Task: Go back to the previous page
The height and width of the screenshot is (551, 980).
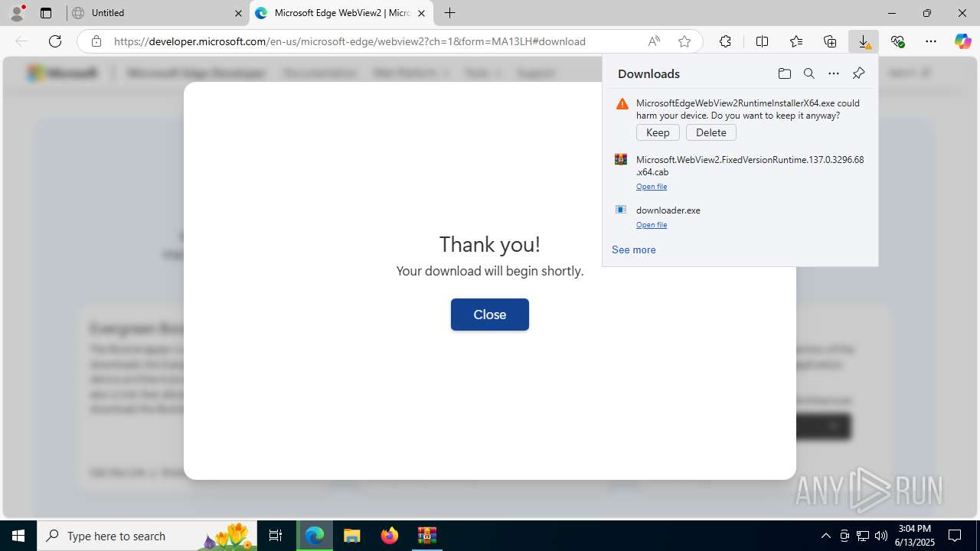Action: click(x=21, y=41)
